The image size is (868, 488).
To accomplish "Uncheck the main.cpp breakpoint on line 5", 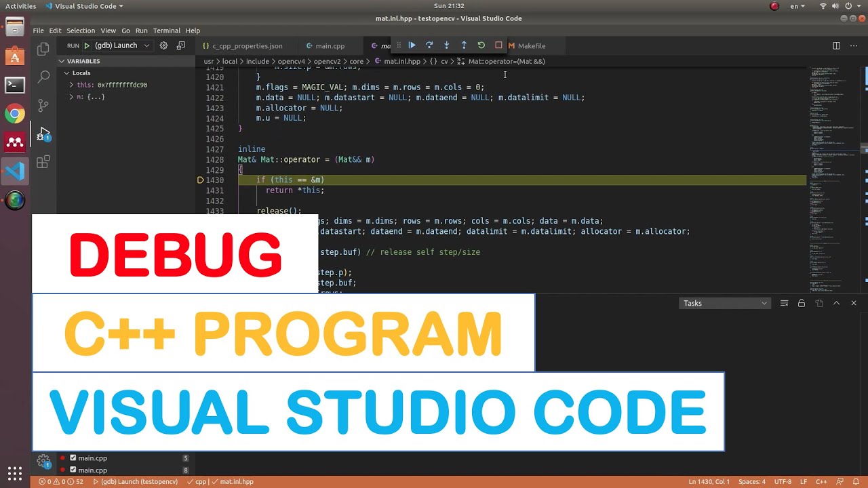I will [73, 458].
